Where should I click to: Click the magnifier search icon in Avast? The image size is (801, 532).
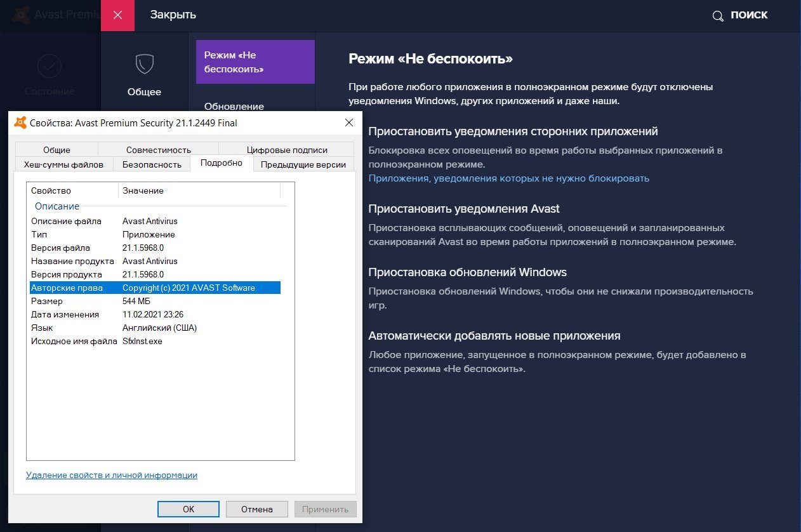718,16
